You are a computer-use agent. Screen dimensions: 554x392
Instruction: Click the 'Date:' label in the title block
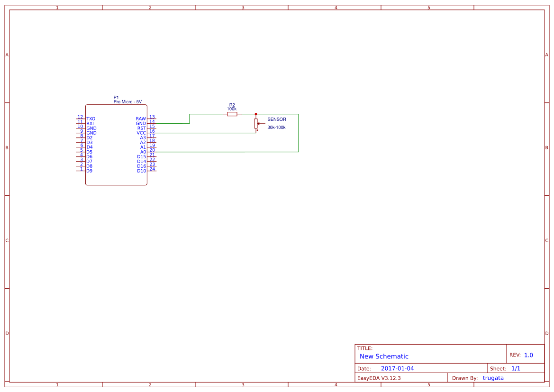364,368
